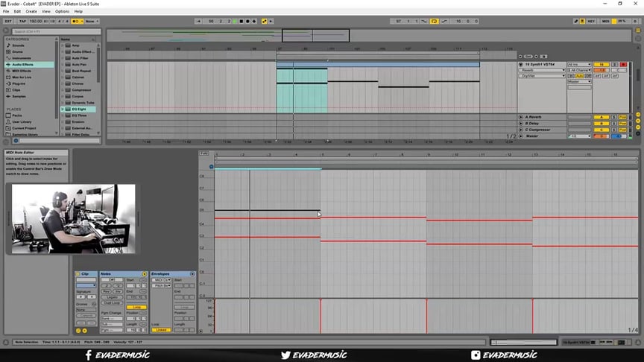Toggle the Follow arrow button in transport
The width and height of the screenshot is (644, 362).
tap(199, 22)
